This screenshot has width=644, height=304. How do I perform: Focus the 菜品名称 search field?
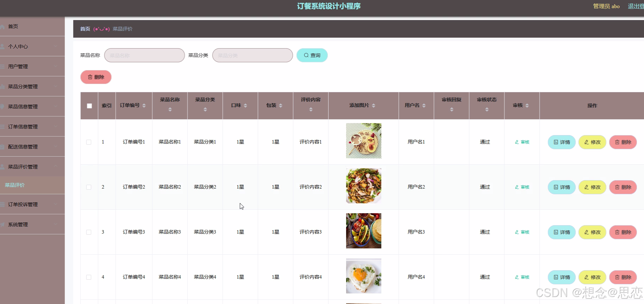point(145,55)
